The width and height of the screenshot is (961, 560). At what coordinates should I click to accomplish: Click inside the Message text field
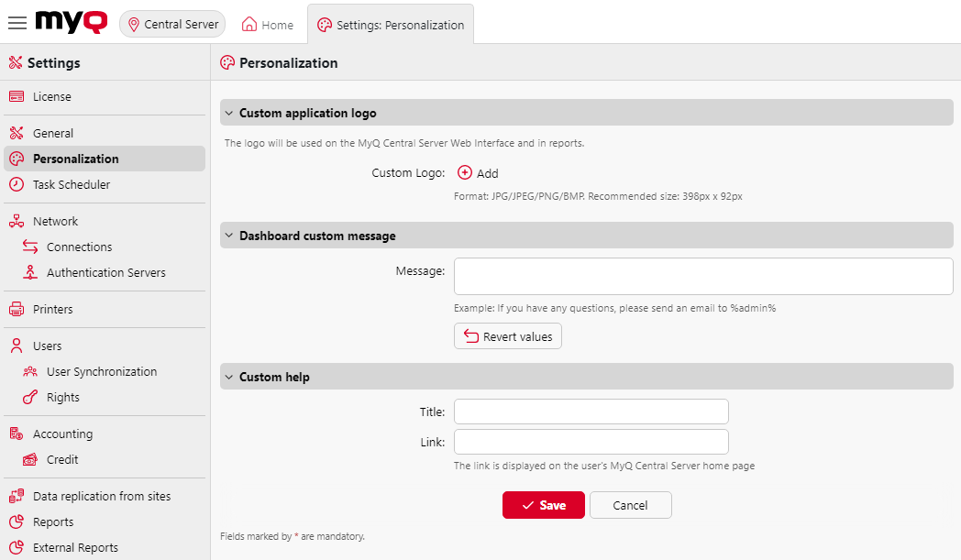702,275
